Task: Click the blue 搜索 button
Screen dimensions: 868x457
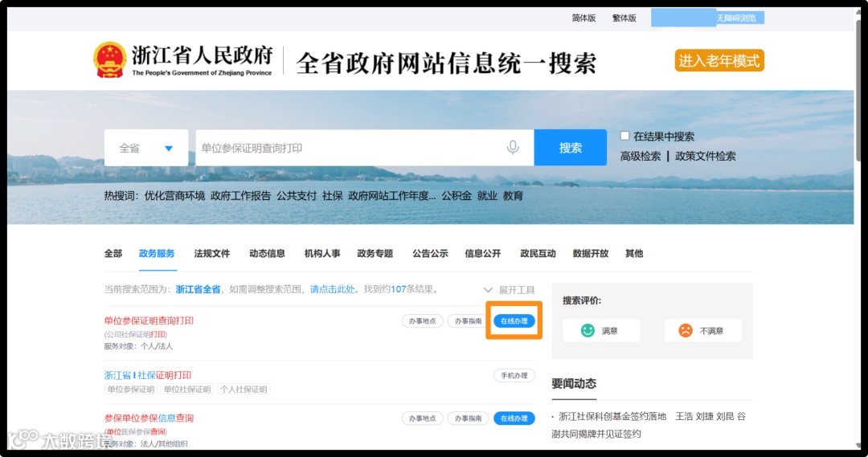Action: pyautogui.click(x=570, y=148)
